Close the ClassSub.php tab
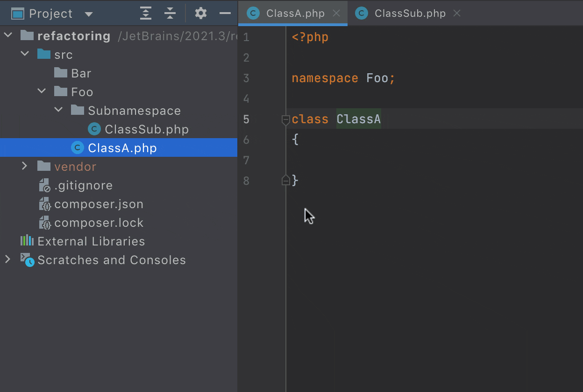 (x=456, y=13)
